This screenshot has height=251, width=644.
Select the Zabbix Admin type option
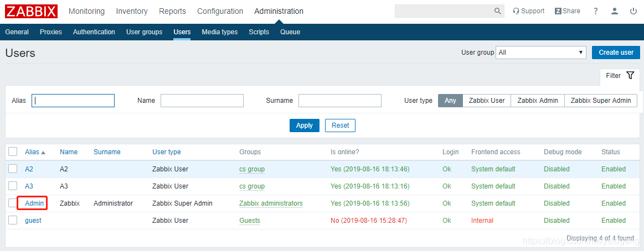tap(538, 101)
